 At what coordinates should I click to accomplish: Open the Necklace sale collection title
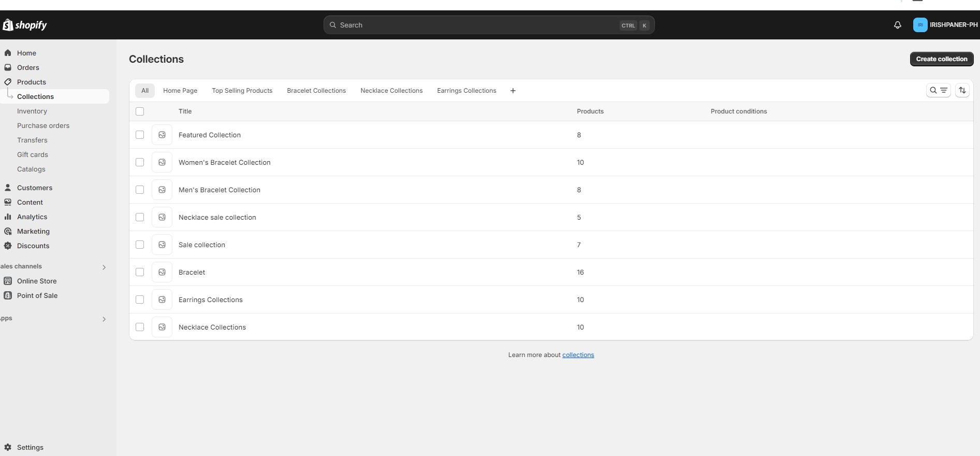pyautogui.click(x=217, y=217)
